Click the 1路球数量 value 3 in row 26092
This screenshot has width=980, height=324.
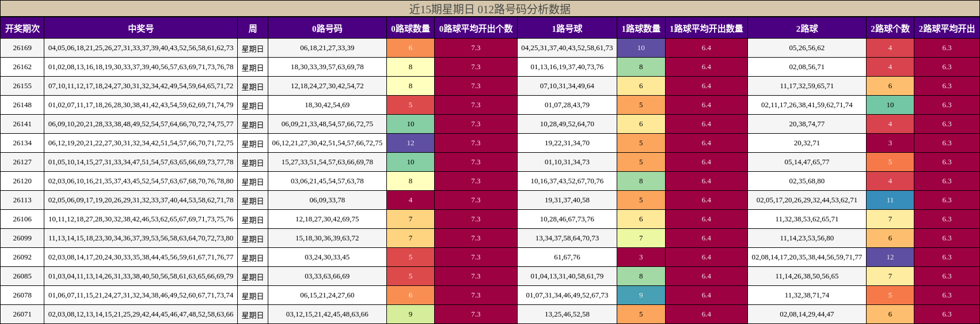(x=641, y=257)
